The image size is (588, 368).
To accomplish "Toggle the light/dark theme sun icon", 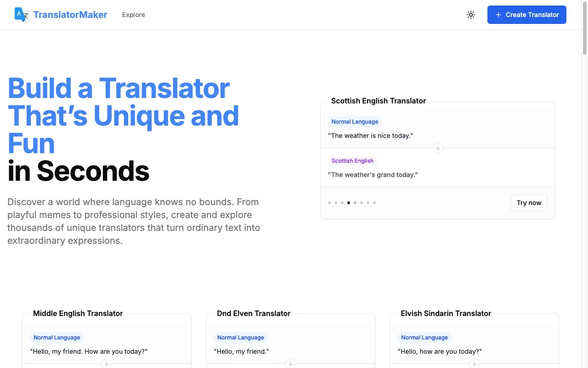I will [471, 15].
